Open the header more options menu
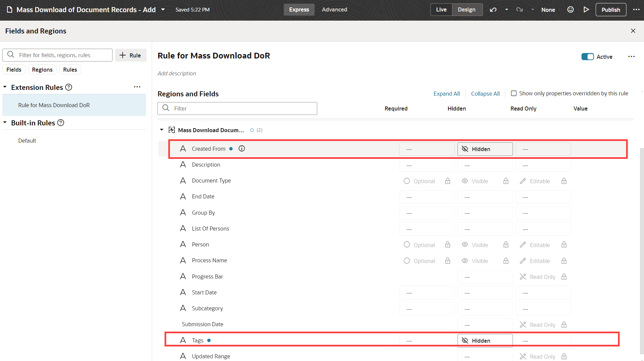The image size is (644, 361). [636, 9]
